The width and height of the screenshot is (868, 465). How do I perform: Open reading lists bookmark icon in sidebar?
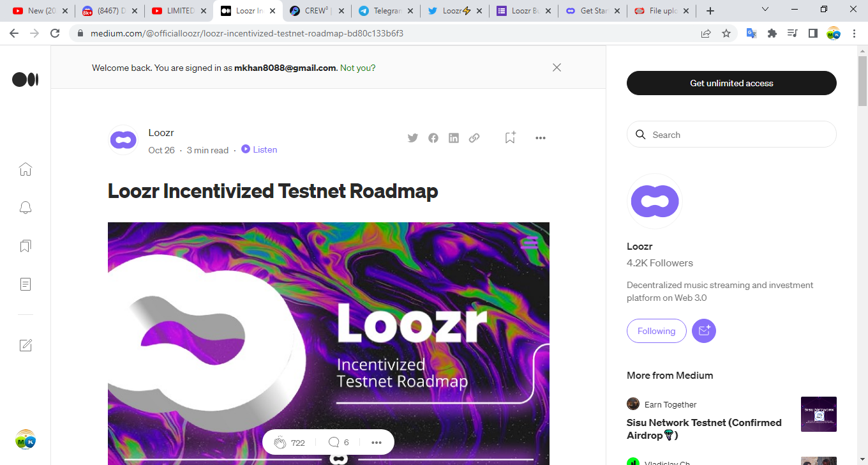pyautogui.click(x=26, y=246)
